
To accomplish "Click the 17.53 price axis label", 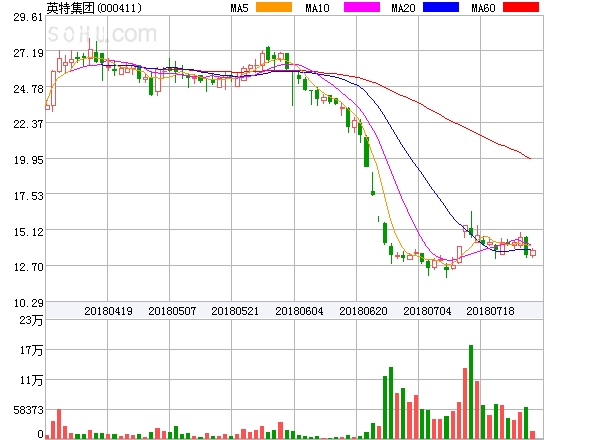I will click(x=28, y=196).
